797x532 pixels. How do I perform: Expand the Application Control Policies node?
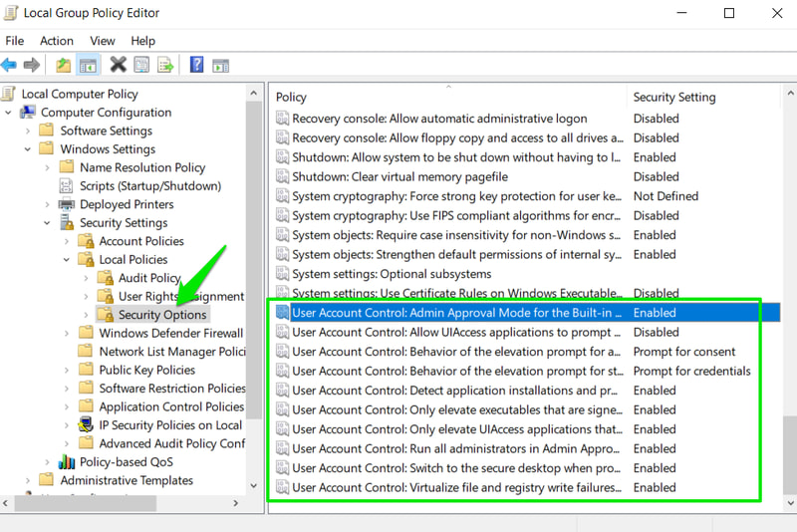pos(67,407)
